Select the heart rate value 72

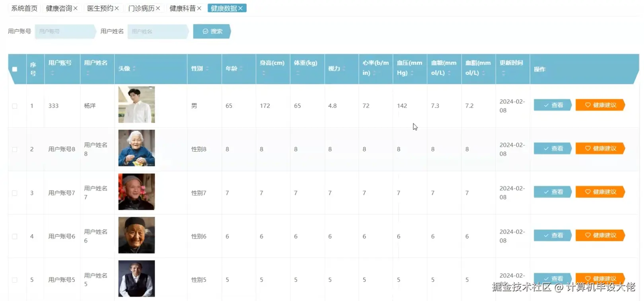(366, 106)
